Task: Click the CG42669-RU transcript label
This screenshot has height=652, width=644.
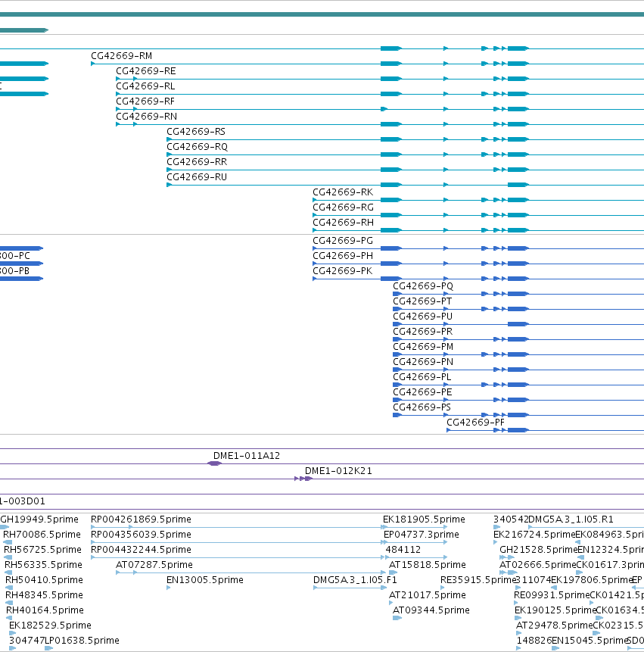Action: (197, 176)
